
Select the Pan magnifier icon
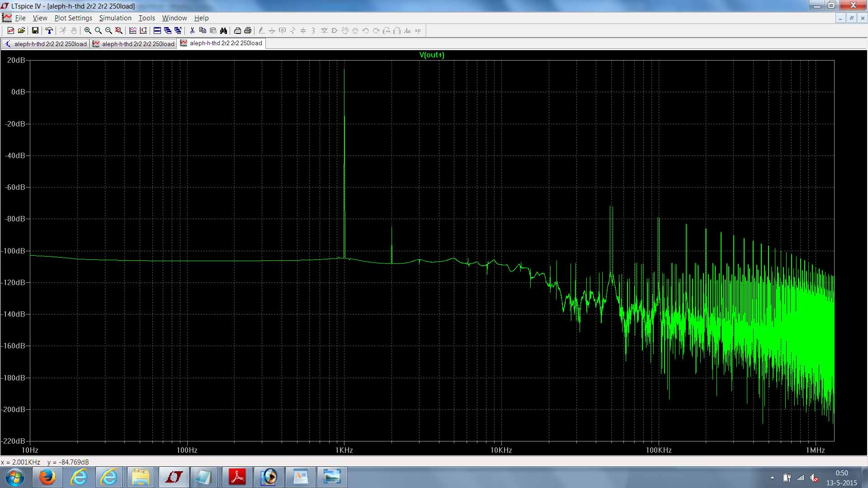98,31
